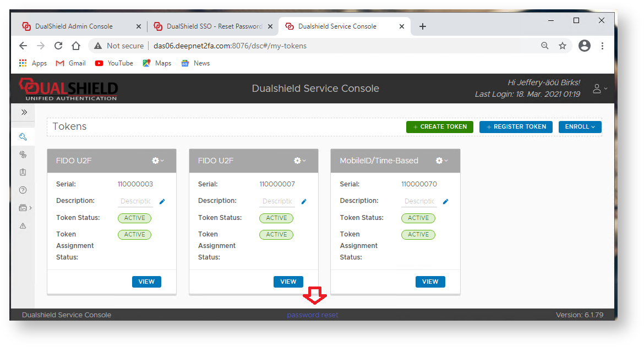Screen dimensions: 644x347
Task: Open the ENROLL dropdown
Action: [580, 127]
